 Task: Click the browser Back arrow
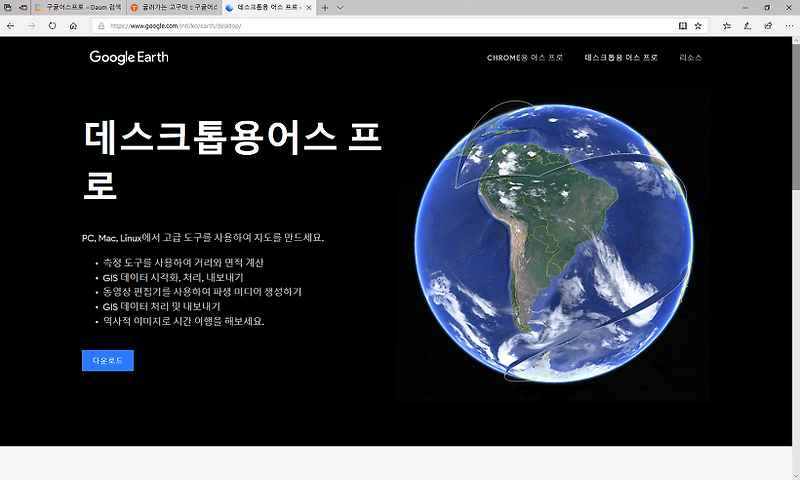[x=10, y=26]
